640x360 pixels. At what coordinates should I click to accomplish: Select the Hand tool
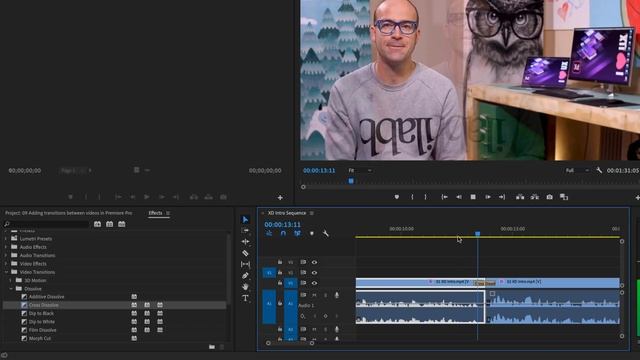tap(245, 287)
